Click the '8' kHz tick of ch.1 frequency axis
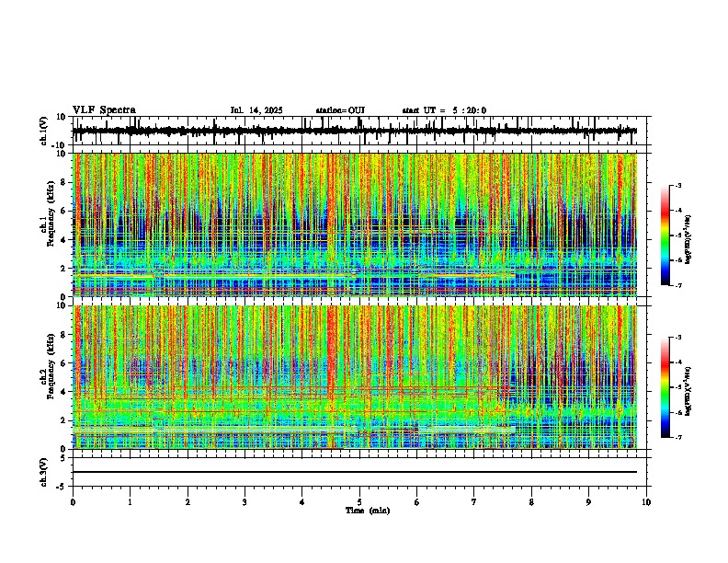 64,182
